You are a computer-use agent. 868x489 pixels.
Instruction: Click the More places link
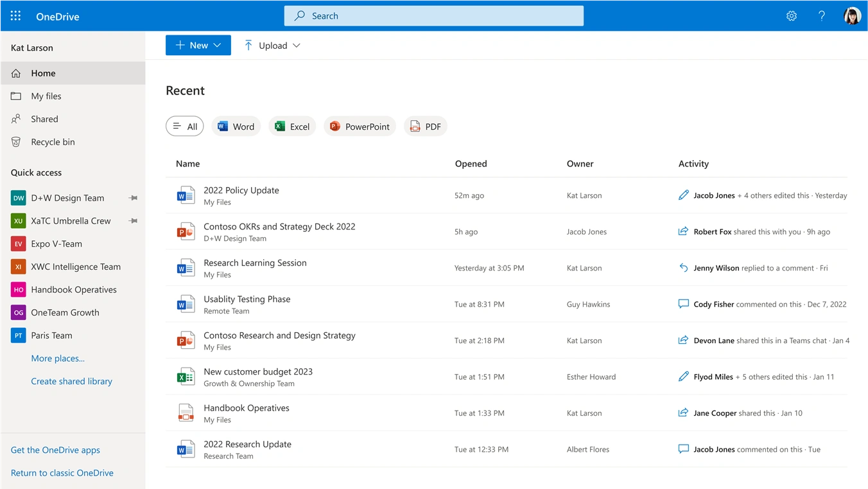point(58,358)
